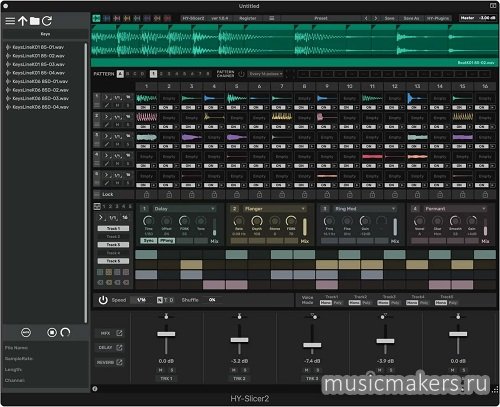The image size is (500, 407).
Task: Switch to FX sequencer page 2
Action: pos(110,207)
